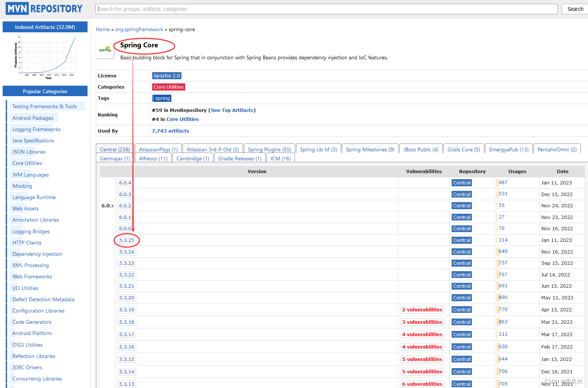588x388 pixels.
Task: Open JDBC Drivers category
Action: click(27, 367)
